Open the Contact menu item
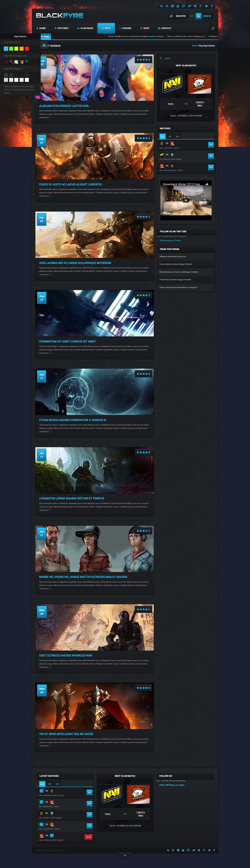Image resolution: width=250 pixels, height=868 pixels. (164, 28)
